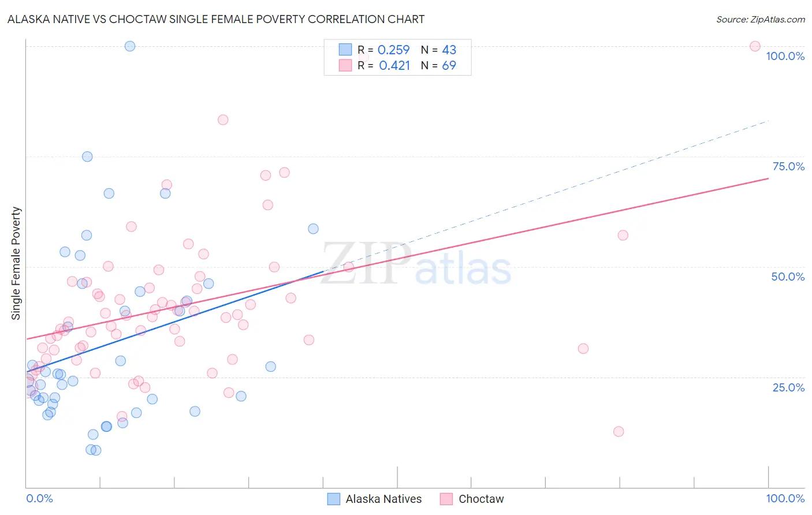Click the Single Female Poverty axis label
812x515 pixels.
pos(16,263)
